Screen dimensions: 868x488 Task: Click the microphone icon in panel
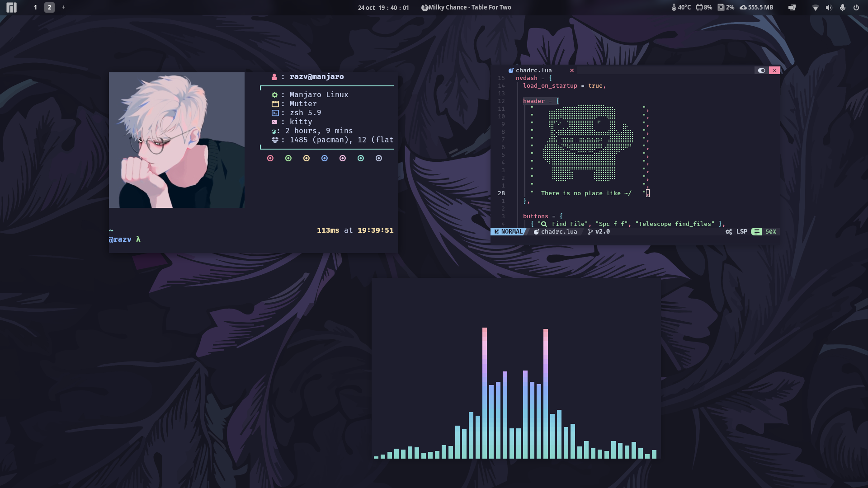pos(842,7)
